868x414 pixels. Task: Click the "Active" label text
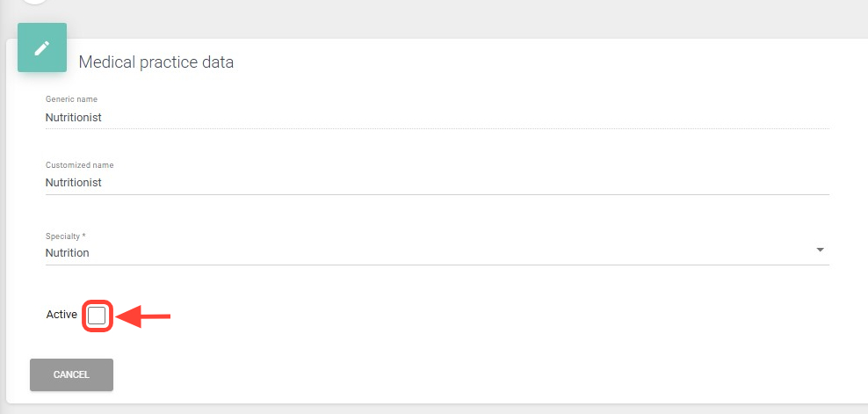[x=61, y=315]
